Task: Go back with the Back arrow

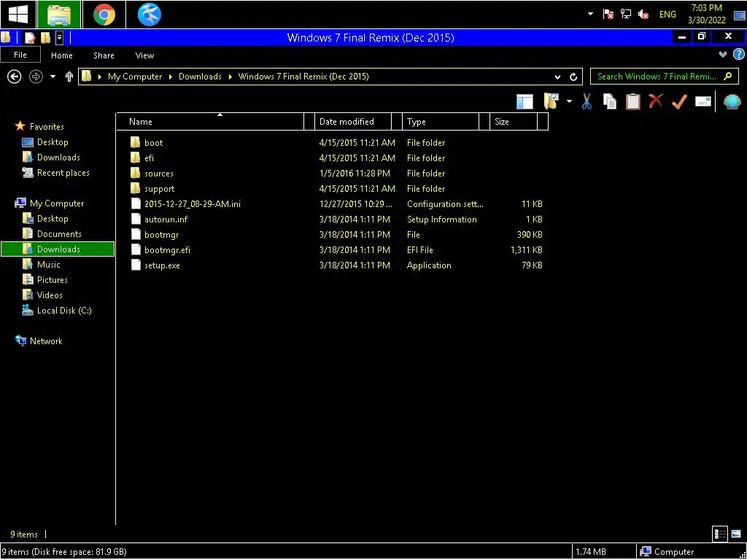Action: 15,76
